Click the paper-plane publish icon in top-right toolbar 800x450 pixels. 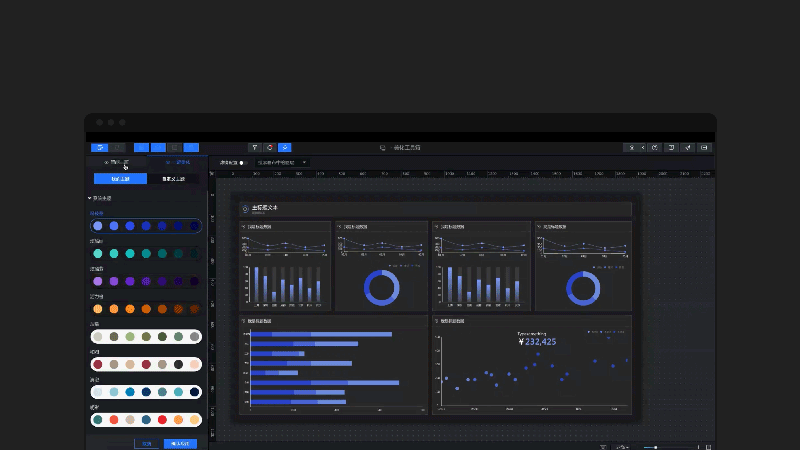click(688, 147)
